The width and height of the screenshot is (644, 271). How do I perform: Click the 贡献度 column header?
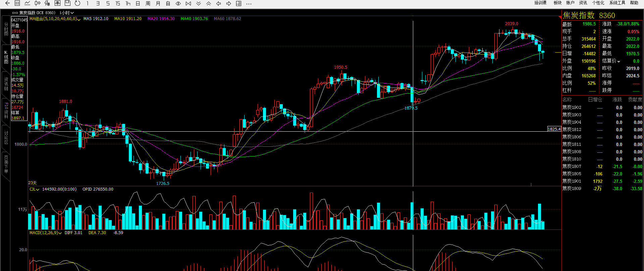pos(635,99)
